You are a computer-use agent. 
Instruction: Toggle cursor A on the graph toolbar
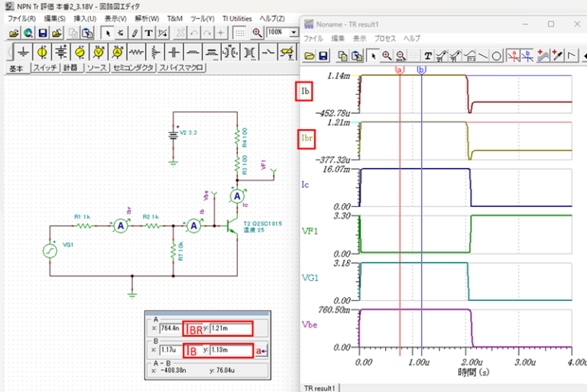[x=514, y=56]
